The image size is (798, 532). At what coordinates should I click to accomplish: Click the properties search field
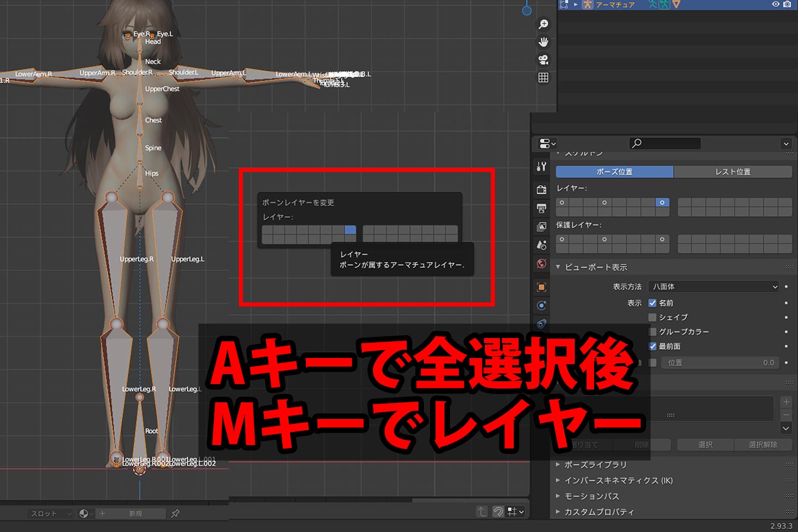663,143
